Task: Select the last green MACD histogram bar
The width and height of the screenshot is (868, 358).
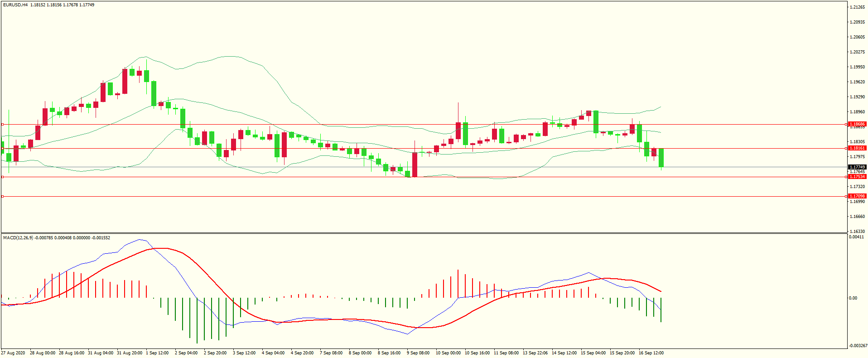Action: click(x=661, y=310)
